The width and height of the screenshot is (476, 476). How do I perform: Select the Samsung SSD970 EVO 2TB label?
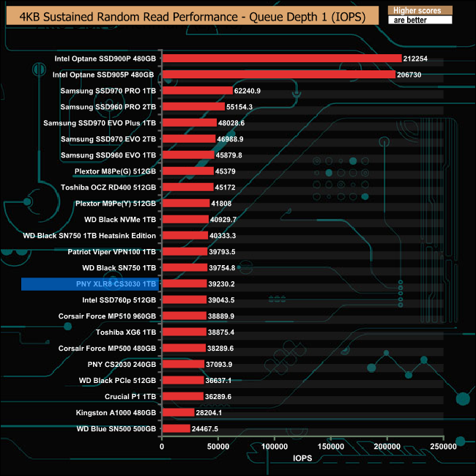click(108, 139)
